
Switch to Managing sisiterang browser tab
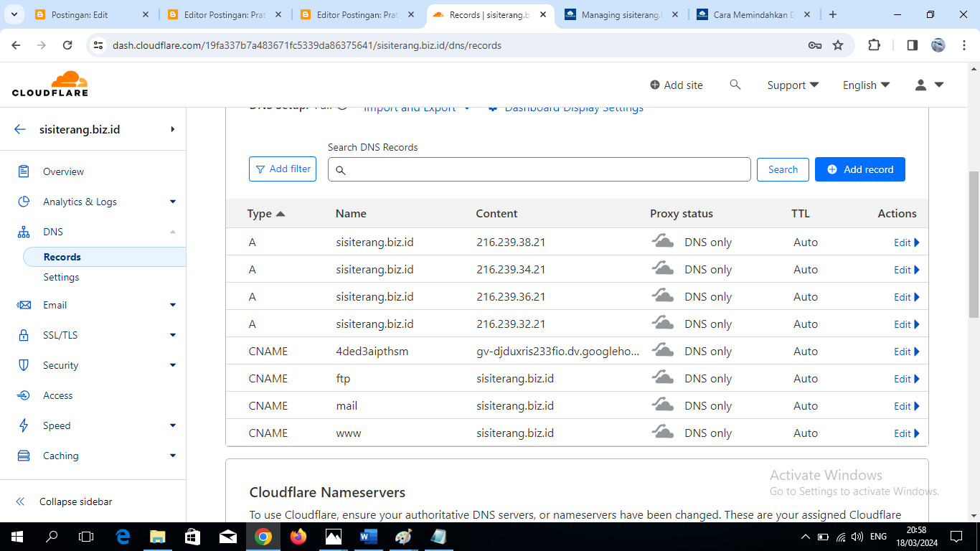[x=621, y=14]
